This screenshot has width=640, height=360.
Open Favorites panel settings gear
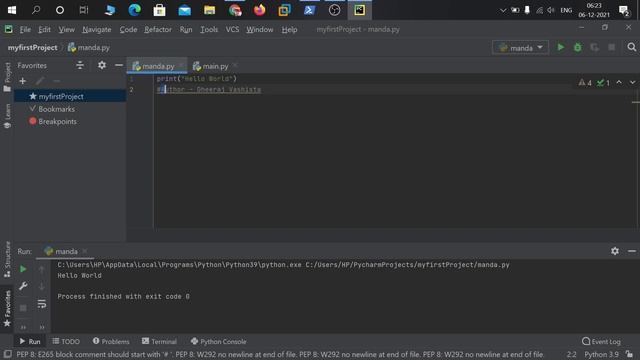point(102,65)
